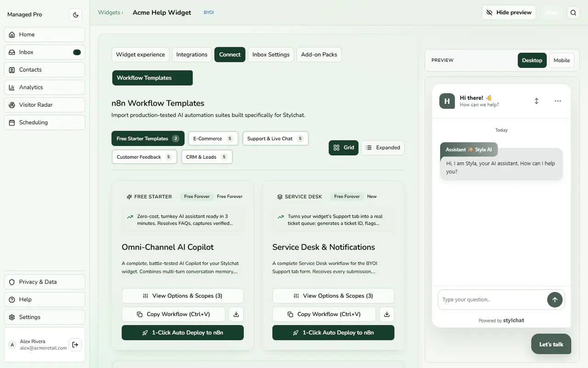
Task: Click the Contacts icon in the sidebar
Action: coord(12,69)
